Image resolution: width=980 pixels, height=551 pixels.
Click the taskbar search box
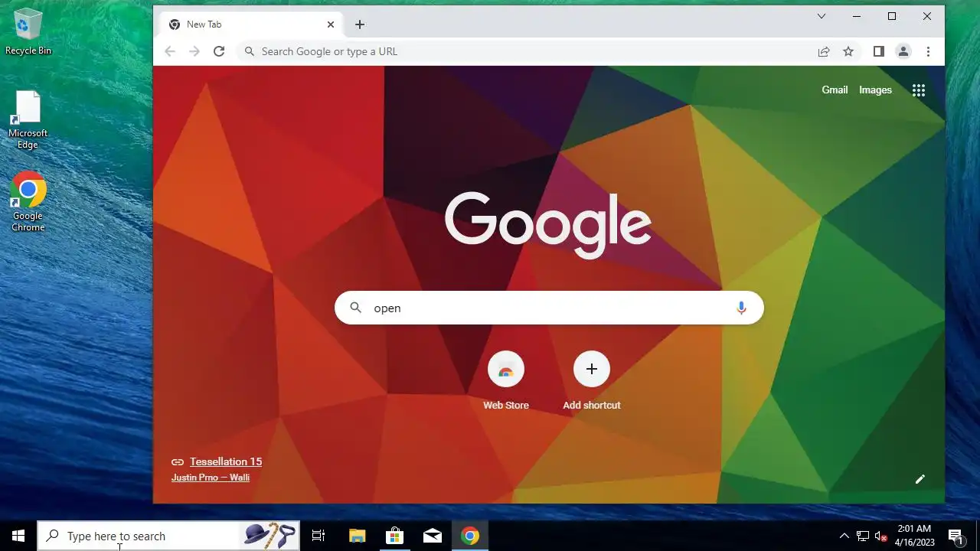(168, 536)
